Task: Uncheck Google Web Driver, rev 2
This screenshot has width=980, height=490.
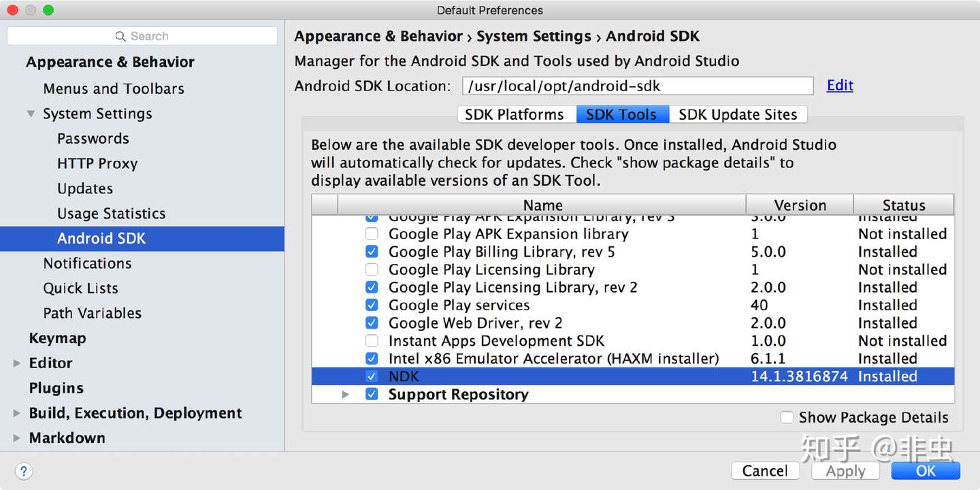Action: (372, 323)
